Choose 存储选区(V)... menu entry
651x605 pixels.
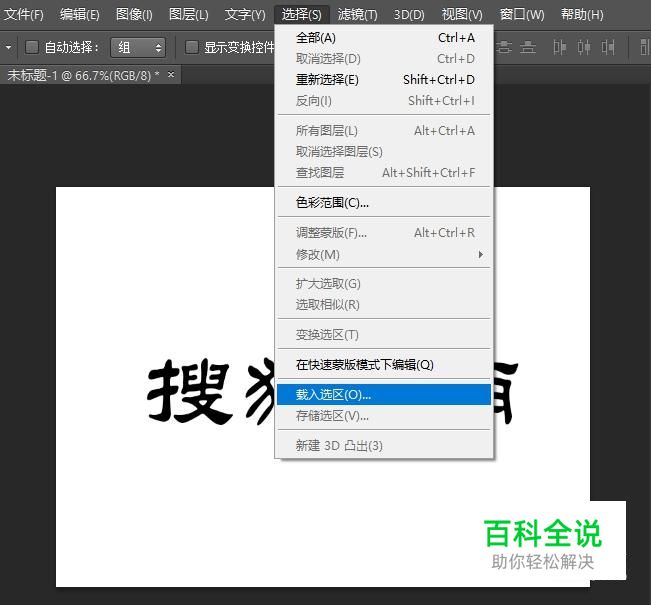(x=384, y=416)
